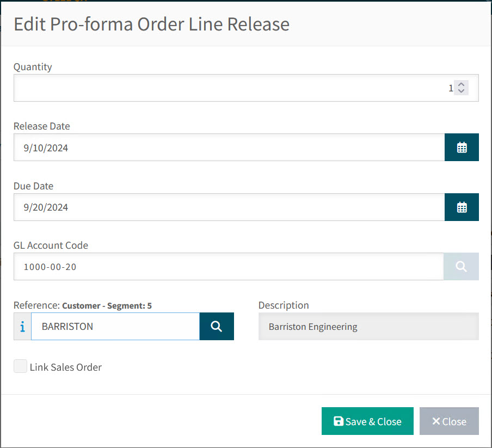Decrement Quantity using the down arrow
This screenshot has height=448, width=492.
(x=461, y=91)
